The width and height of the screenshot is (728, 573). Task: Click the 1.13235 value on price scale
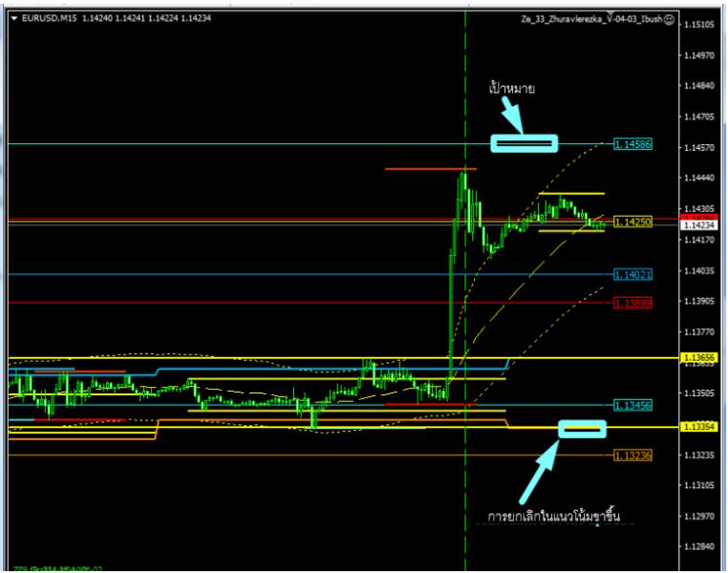(x=699, y=456)
